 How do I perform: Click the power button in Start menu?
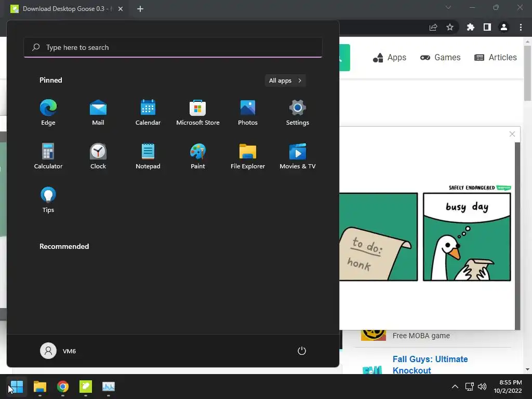302,351
